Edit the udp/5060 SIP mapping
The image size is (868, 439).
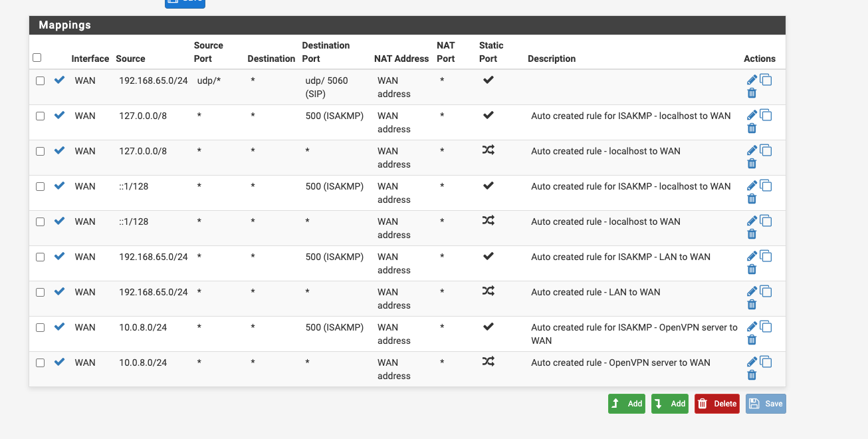[752, 80]
